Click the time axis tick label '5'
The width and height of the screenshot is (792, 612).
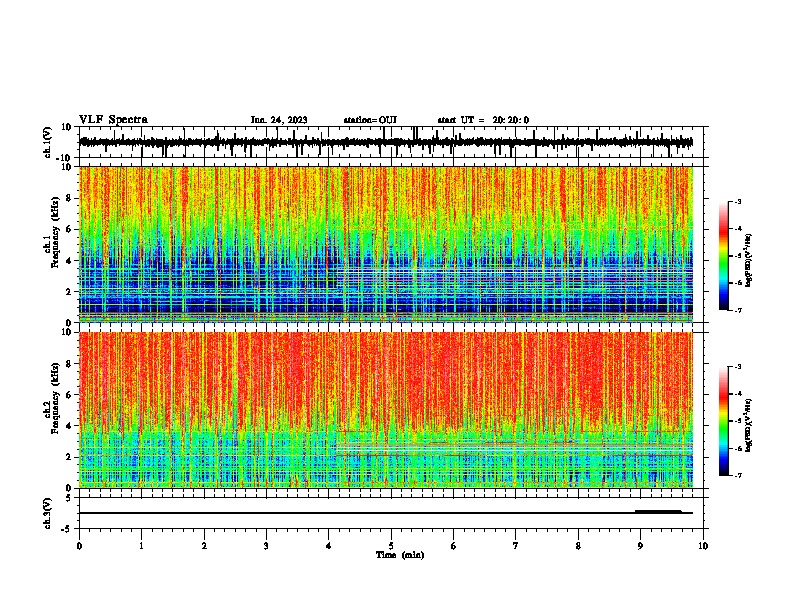click(391, 546)
